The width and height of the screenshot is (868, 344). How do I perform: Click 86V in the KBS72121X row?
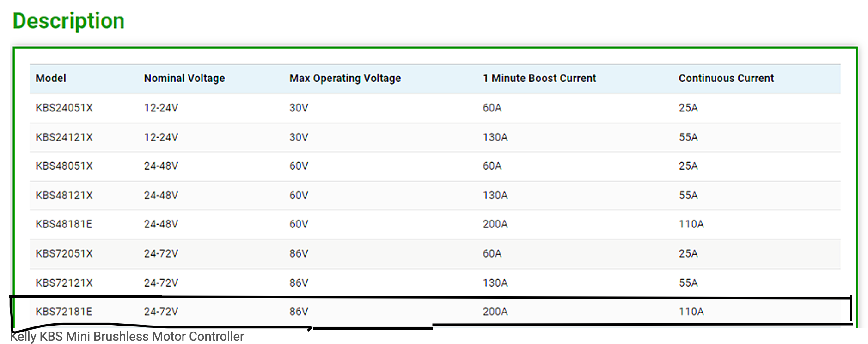[299, 283]
